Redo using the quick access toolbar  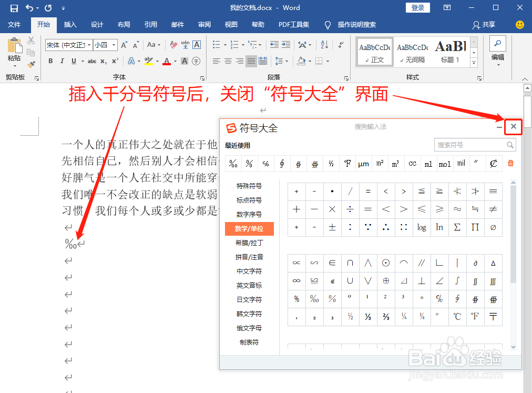(48, 8)
